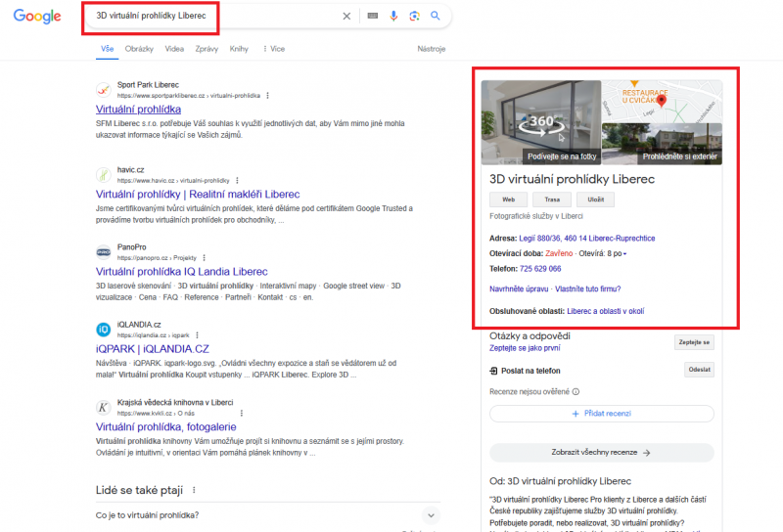Image resolution: width=783 pixels, height=532 pixels.
Task: Open info icon beside Recenze nejsou ověřené
Action: pyautogui.click(x=576, y=392)
